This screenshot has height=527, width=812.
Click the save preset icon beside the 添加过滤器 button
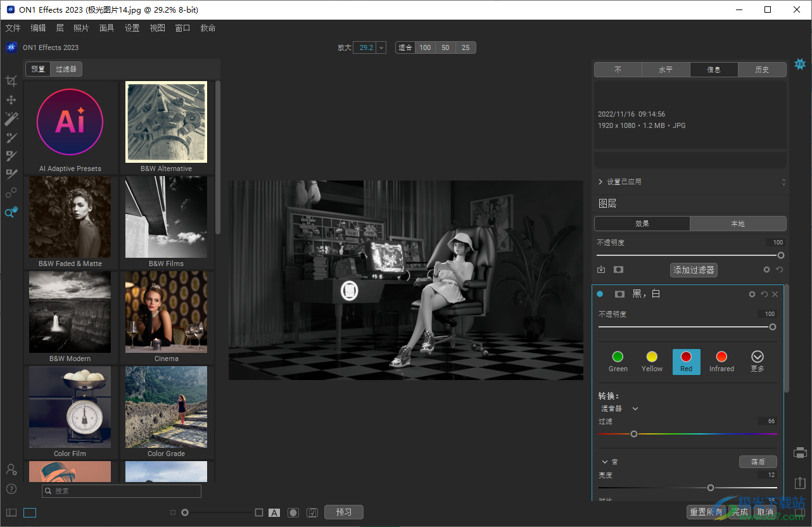[x=602, y=270]
